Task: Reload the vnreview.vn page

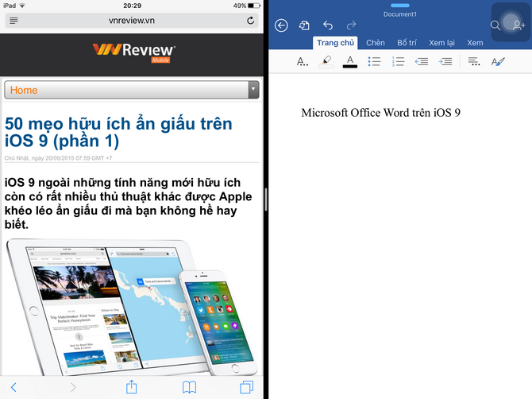Action: coord(252,20)
